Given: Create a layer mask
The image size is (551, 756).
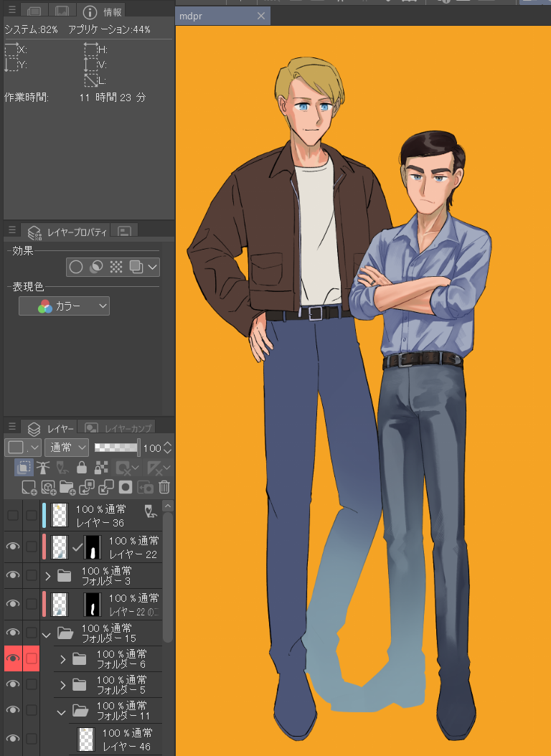Looking at the screenshot, I should tap(126, 488).
